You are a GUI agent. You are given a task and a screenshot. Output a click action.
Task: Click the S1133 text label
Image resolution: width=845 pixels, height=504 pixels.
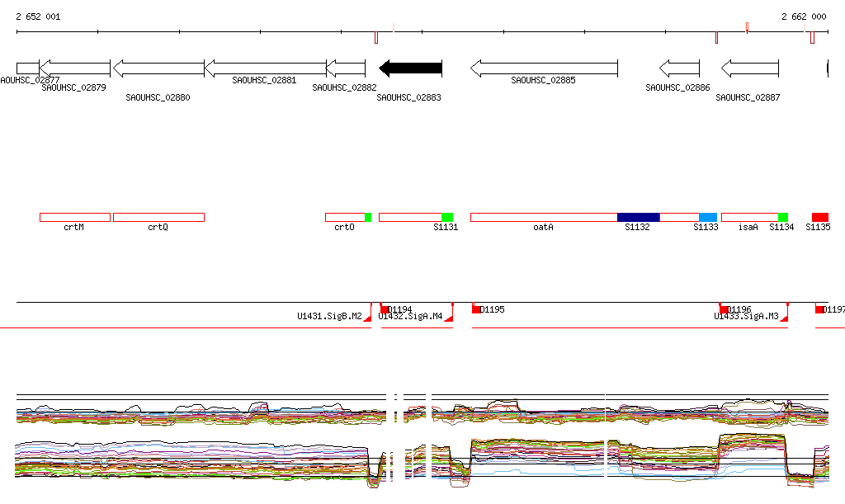[x=706, y=227]
